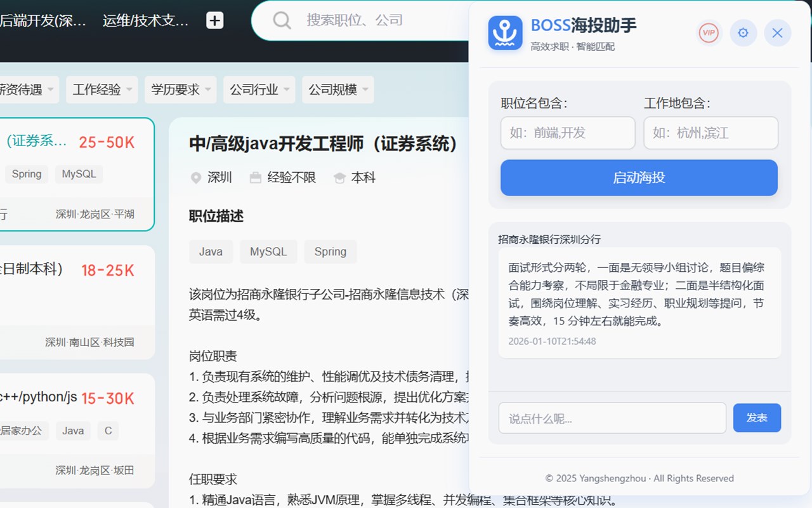Click the magnifier icon in the search bar

tap(282, 20)
